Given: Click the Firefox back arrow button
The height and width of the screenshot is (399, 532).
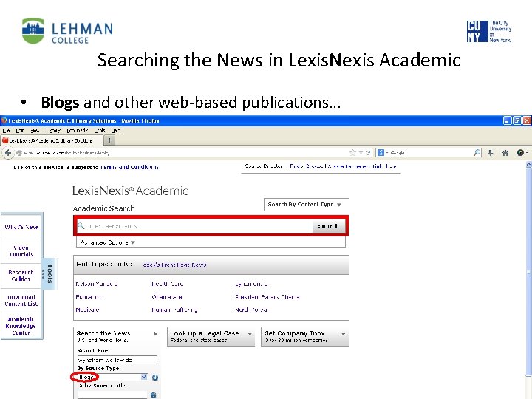Looking at the screenshot, I should (8, 153).
